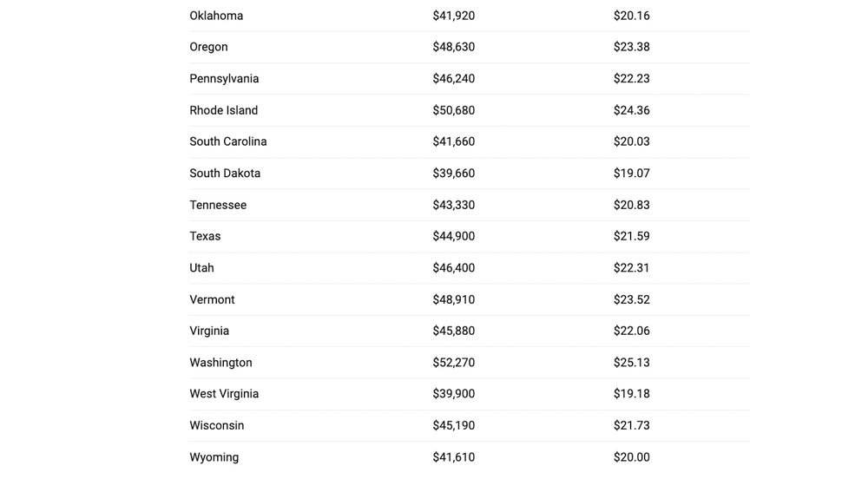This screenshot has width=868, height=479.
Task: Select Washington's salary value $52,270
Action: 453,363
